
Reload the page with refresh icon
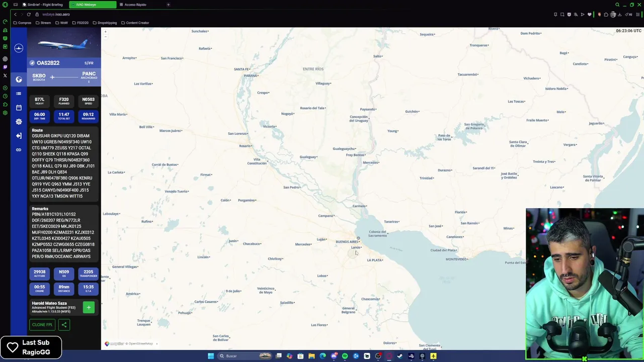[x=29, y=15]
